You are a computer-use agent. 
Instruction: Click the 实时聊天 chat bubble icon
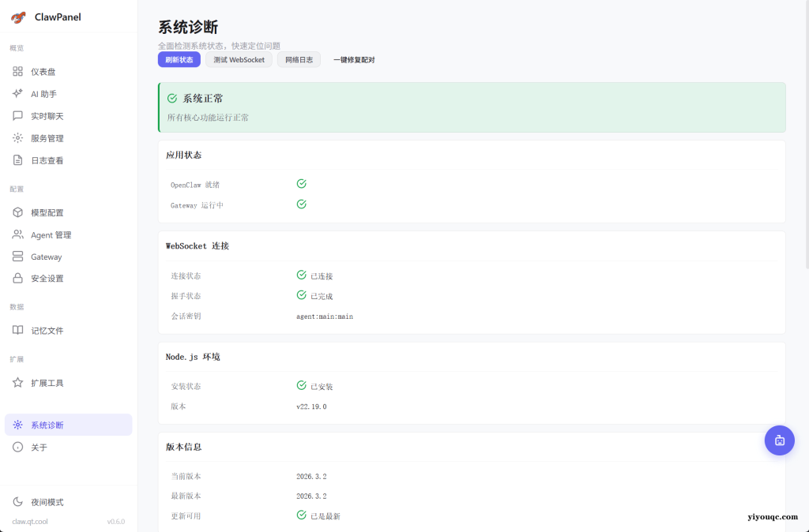point(17,115)
